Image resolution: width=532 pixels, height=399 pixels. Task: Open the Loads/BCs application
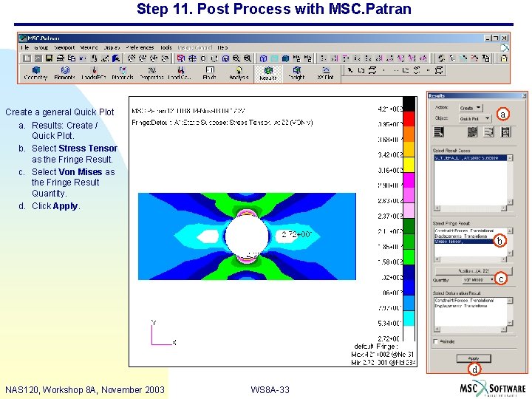94,73
